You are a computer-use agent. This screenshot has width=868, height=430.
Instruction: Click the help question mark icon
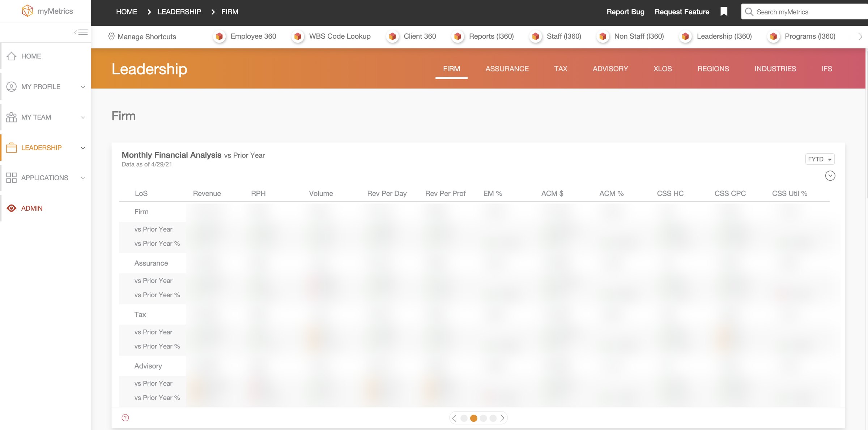coord(125,418)
